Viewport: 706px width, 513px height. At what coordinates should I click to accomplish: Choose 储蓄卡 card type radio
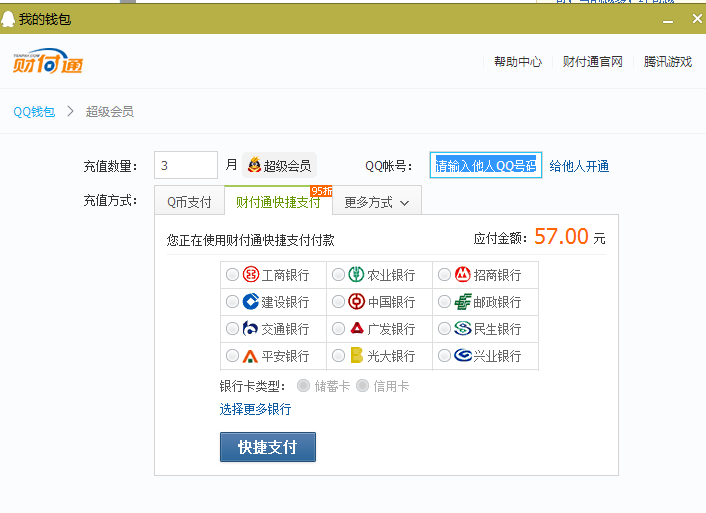coord(303,386)
